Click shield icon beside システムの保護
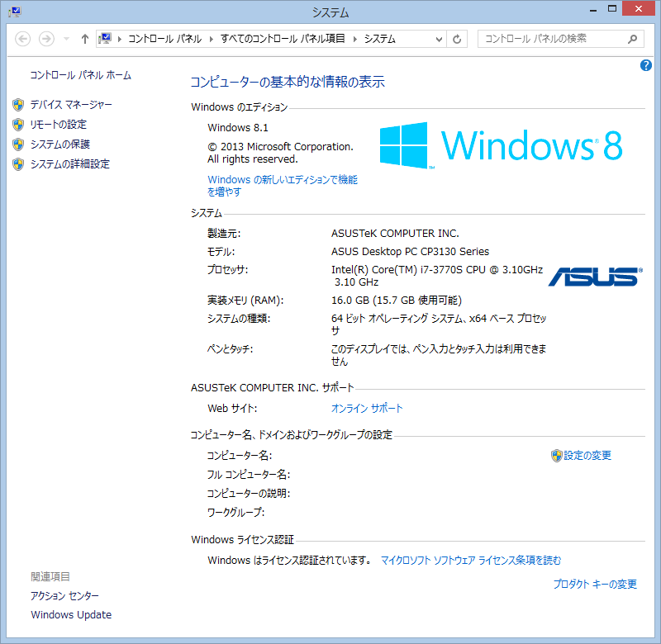The height and width of the screenshot is (644, 661). (18, 144)
